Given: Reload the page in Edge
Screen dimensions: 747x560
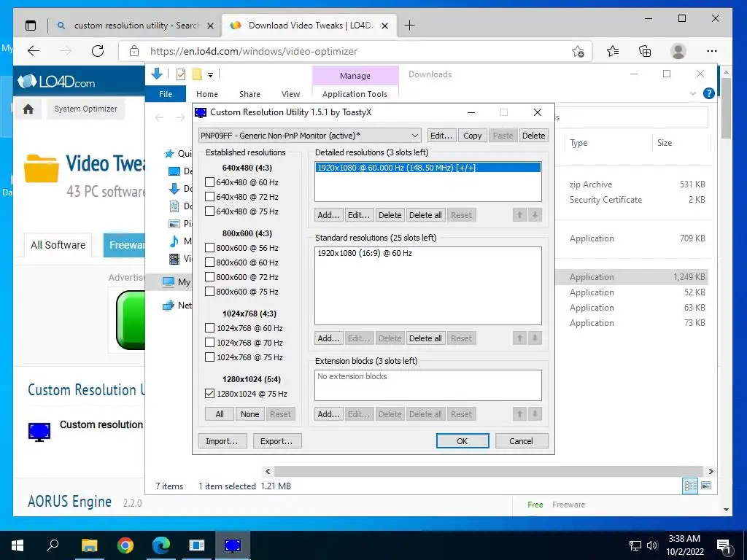Looking at the screenshot, I should 98,51.
